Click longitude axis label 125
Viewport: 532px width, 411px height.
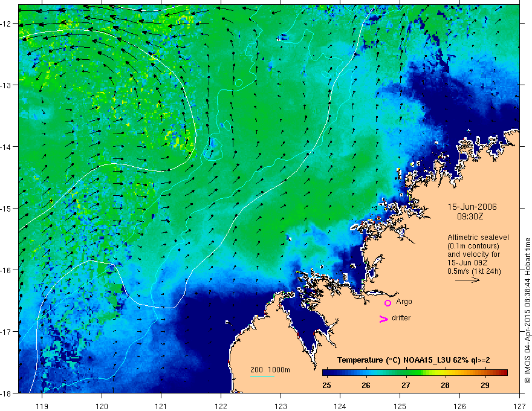click(400, 406)
